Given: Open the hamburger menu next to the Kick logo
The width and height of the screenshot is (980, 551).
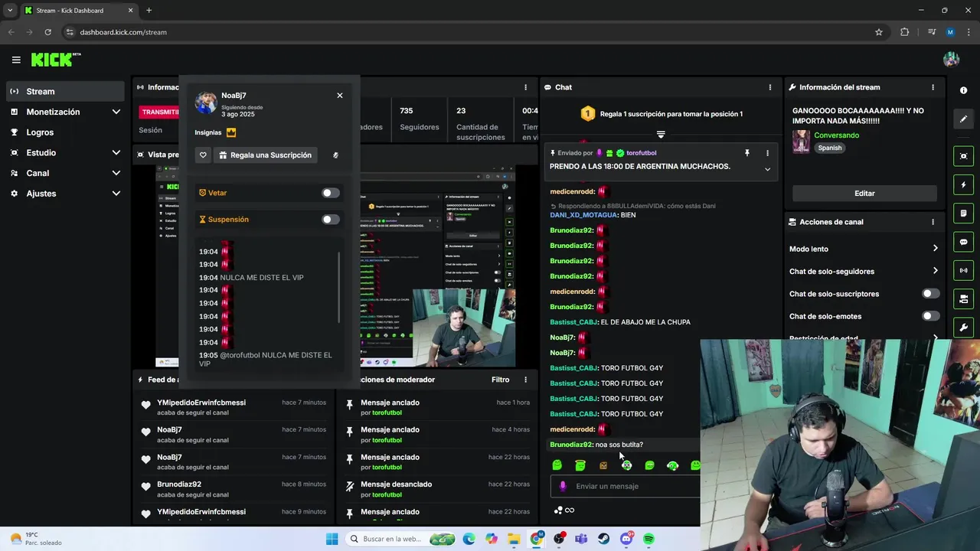Looking at the screenshot, I should coord(16,60).
